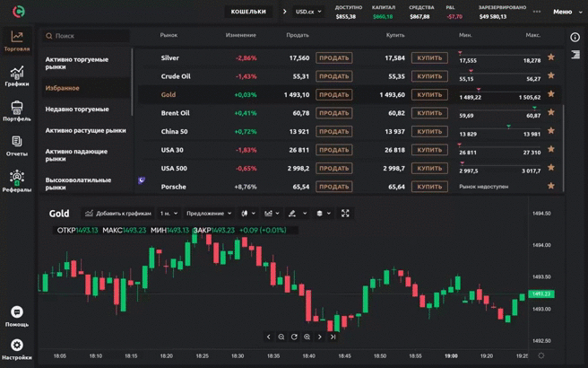Open Отчеты reports in the sidebar
The image size is (588, 368).
16,146
